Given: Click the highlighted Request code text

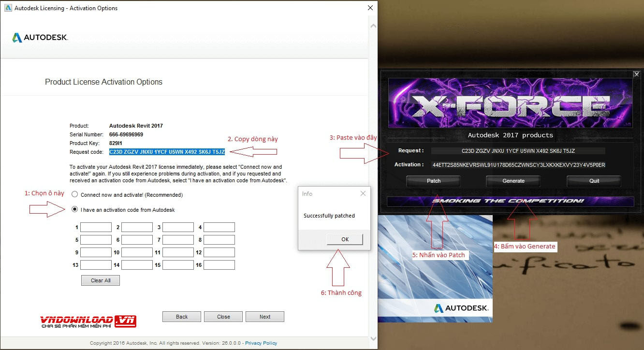Looking at the screenshot, I should pyautogui.click(x=167, y=152).
